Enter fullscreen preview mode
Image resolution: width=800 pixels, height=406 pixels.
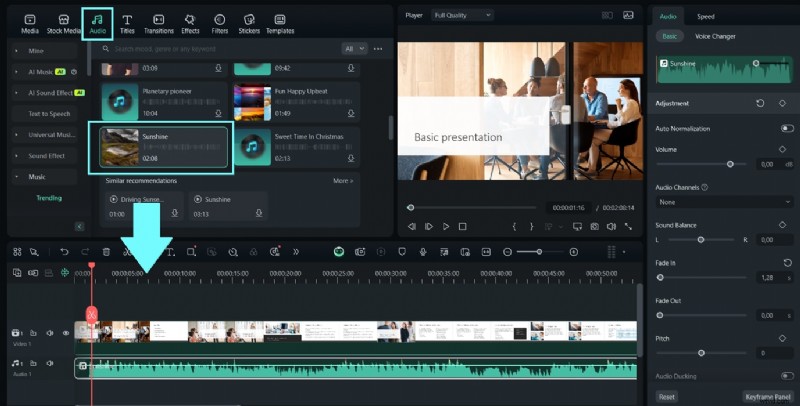pos(629,226)
